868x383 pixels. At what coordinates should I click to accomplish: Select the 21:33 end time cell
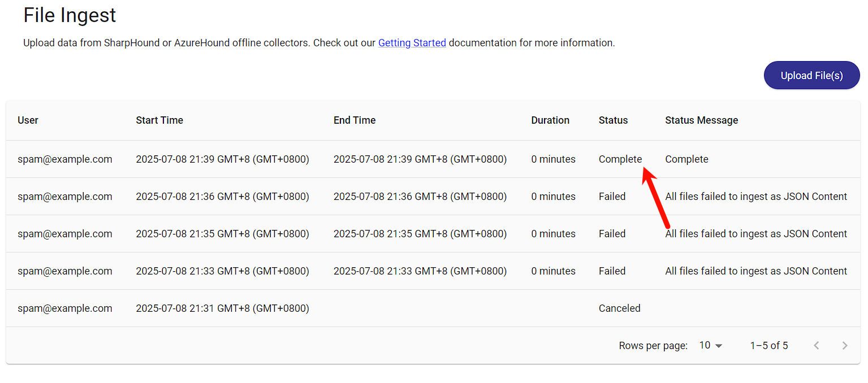tap(420, 271)
